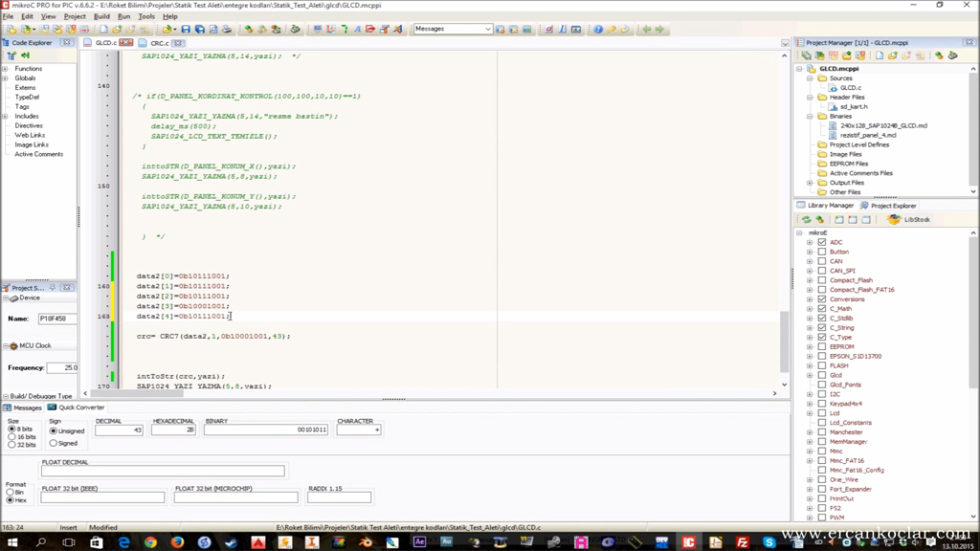Click the New file toolbar icon
This screenshot has width=980, height=551.
103,30
